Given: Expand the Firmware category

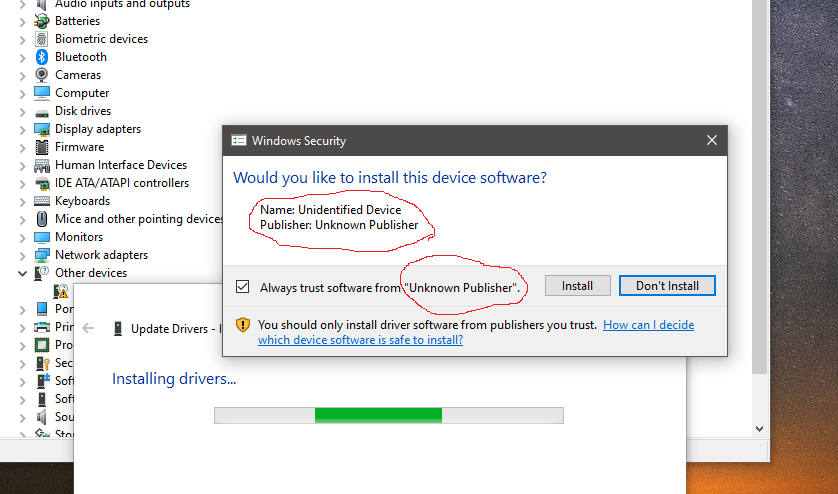Looking at the screenshot, I should point(22,148).
